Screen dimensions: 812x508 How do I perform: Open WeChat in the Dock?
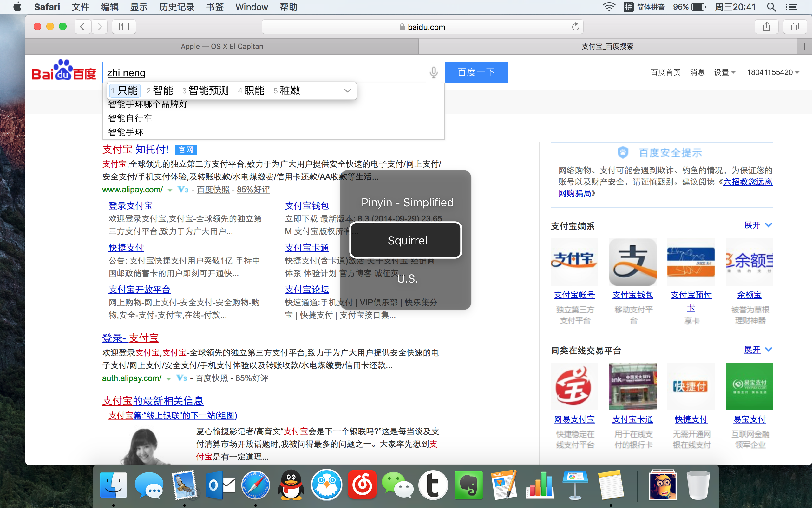tap(398, 485)
